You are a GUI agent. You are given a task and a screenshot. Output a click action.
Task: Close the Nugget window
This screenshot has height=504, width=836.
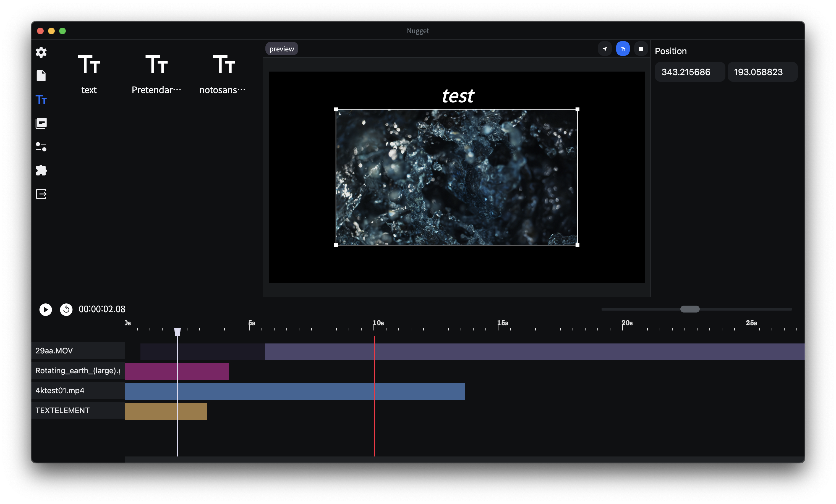pos(40,31)
